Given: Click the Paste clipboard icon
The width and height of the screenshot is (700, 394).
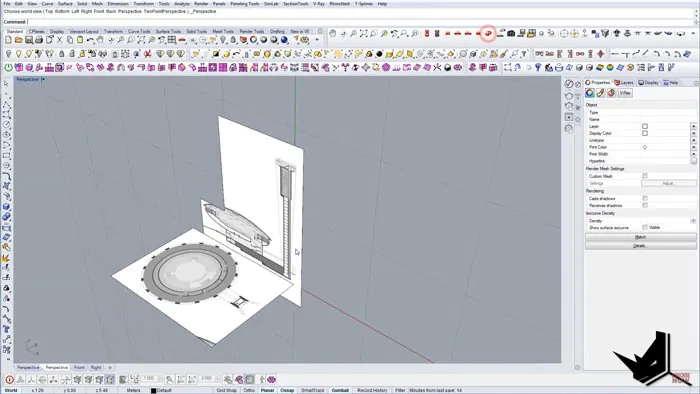Looking at the screenshot, I should [x=80, y=40].
